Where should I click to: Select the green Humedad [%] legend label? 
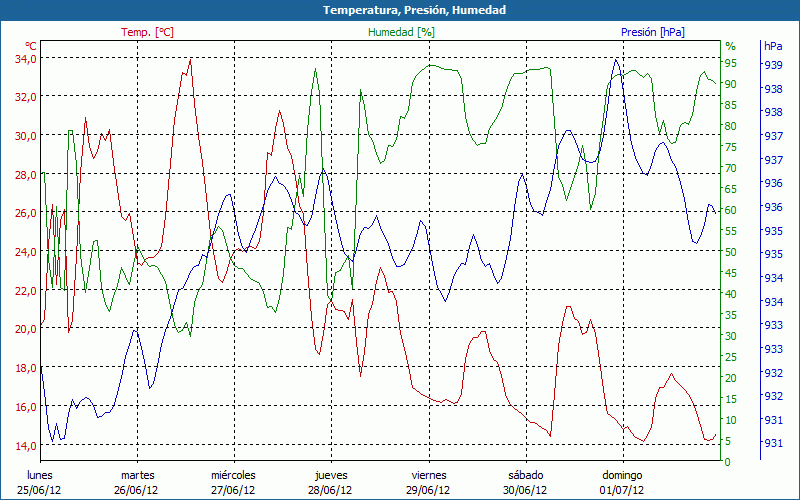coord(401,32)
